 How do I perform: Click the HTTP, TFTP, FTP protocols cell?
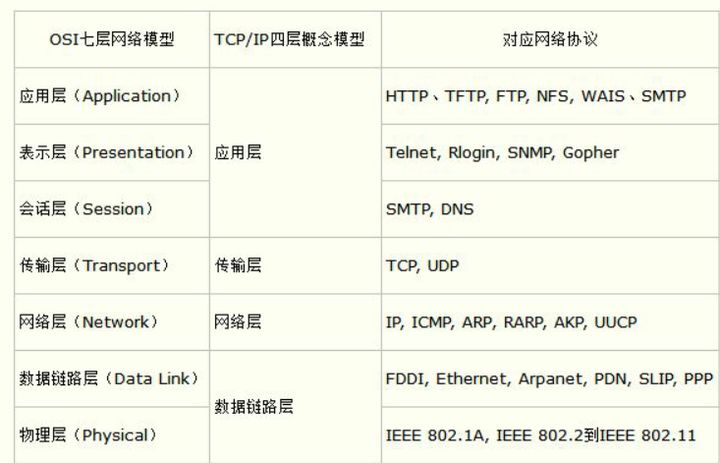point(535,96)
